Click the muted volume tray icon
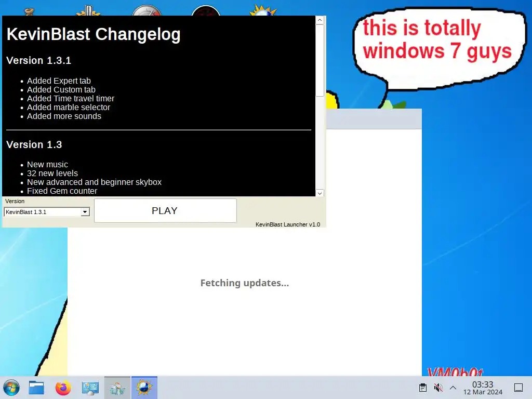Image resolution: width=532 pixels, height=399 pixels. pos(438,388)
